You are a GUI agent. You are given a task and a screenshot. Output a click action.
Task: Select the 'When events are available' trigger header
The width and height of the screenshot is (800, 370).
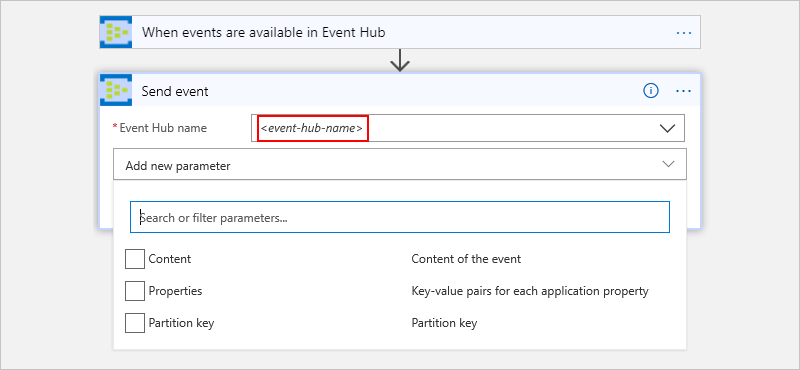(x=400, y=32)
